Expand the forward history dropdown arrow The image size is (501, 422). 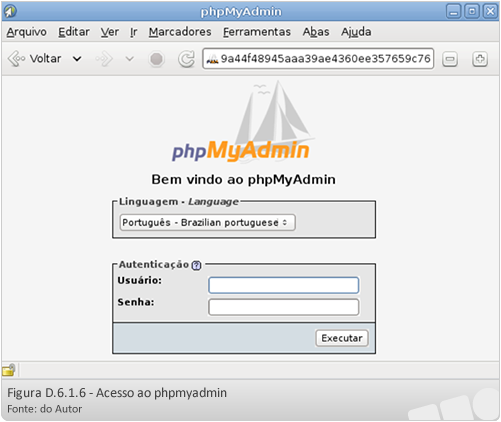pyautogui.click(x=129, y=59)
